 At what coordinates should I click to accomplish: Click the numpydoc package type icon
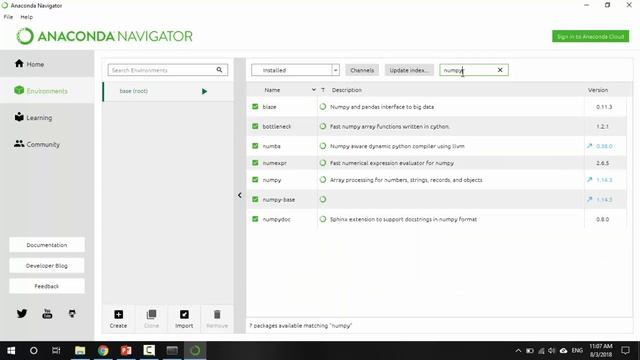tap(323, 219)
